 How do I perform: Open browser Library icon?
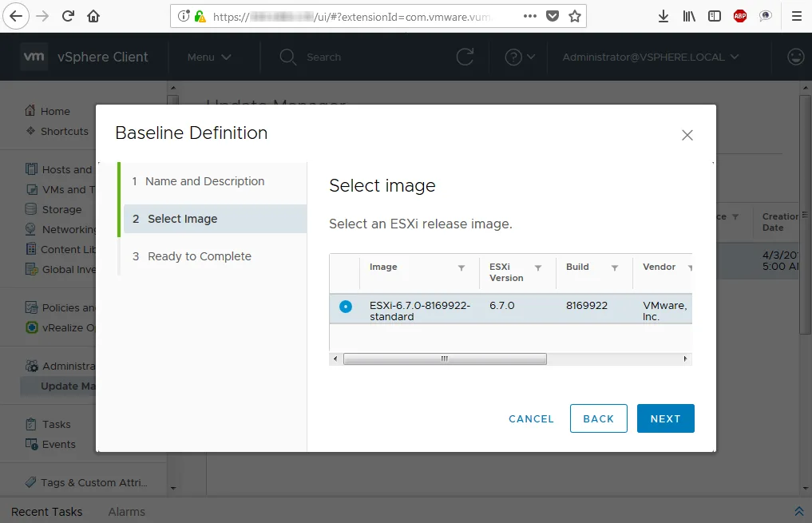pyautogui.click(x=689, y=16)
